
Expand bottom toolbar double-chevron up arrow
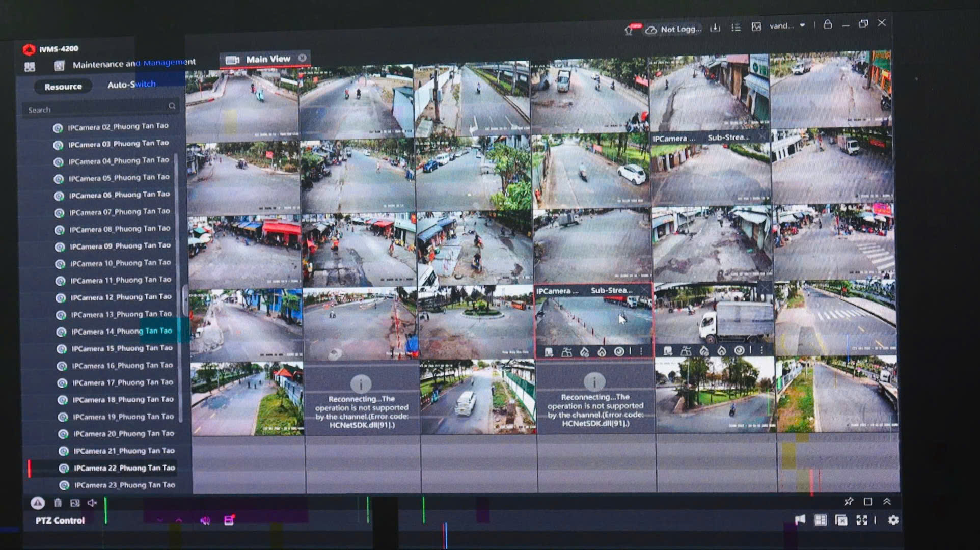click(x=887, y=502)
